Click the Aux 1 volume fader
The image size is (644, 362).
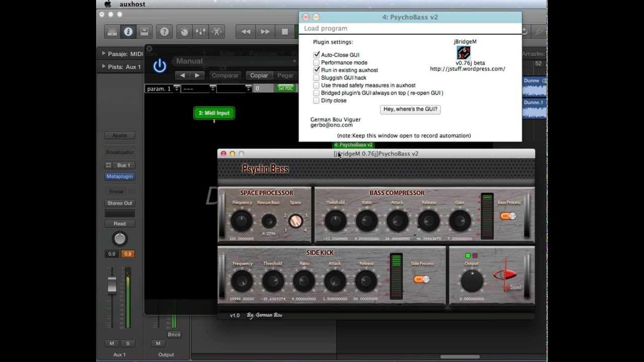pos(112,285)
